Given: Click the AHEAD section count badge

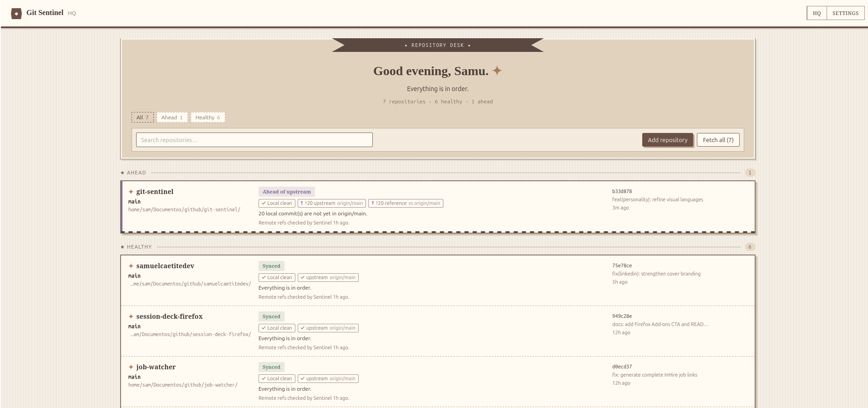Looking at the screenshot, I should 750,173.
